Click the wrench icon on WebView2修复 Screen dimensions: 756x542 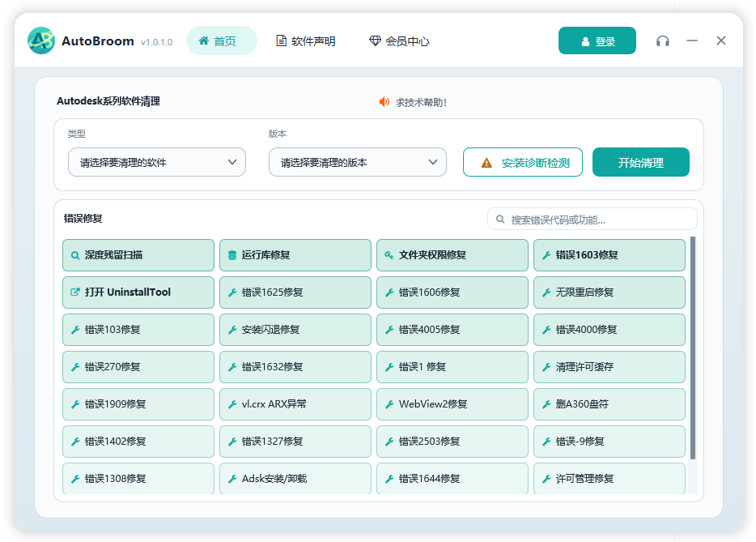tap(389, 404)
